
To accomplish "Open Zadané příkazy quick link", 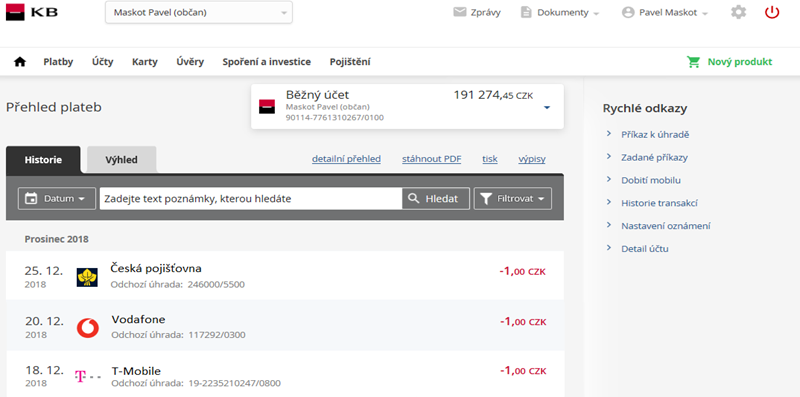I will pos(655,158).
